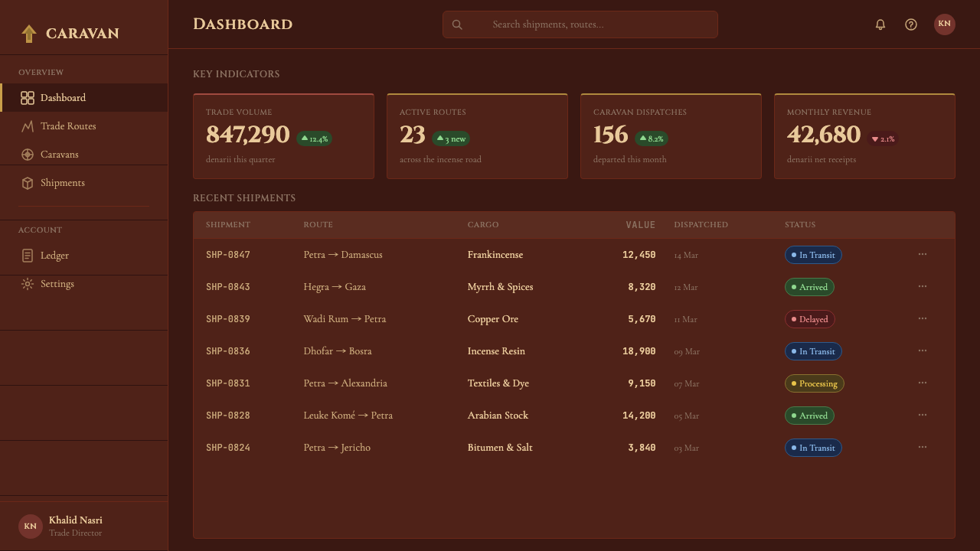Click the 12.4% up badge on Trade Volume

click(x=314, y=139)
